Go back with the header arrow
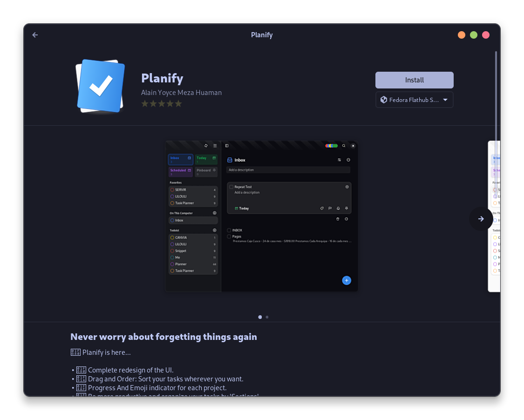Screen dimensions: 524x420 coord(35,35)
